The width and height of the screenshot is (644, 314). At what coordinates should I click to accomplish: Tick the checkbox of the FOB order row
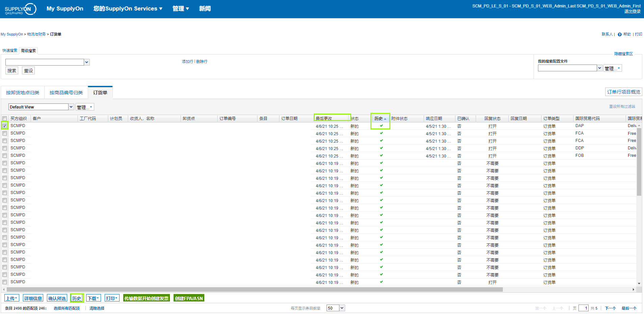[5, 155]
